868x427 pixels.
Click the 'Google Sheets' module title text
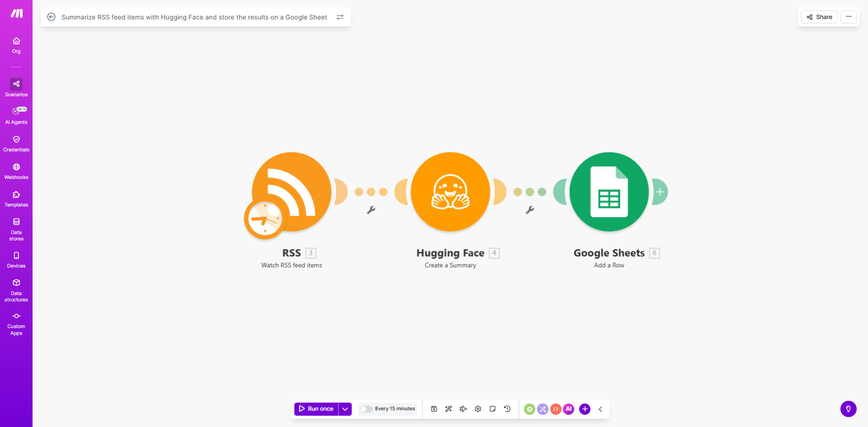pos(609,253)
